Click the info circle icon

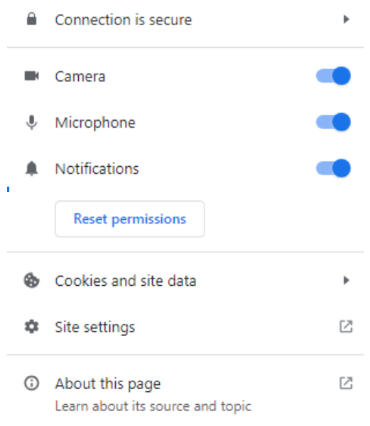point(32,383)
